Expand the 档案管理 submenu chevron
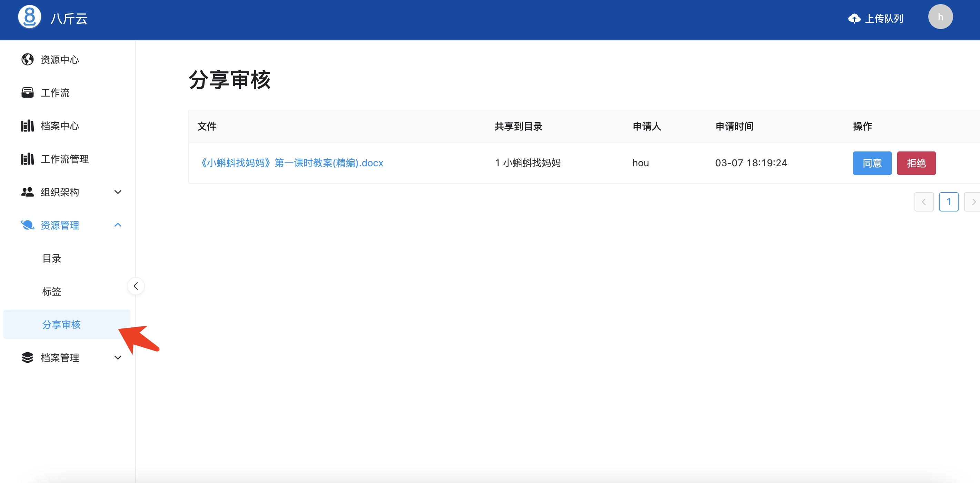Screen dimensions: 980x483 pos(118,357)
